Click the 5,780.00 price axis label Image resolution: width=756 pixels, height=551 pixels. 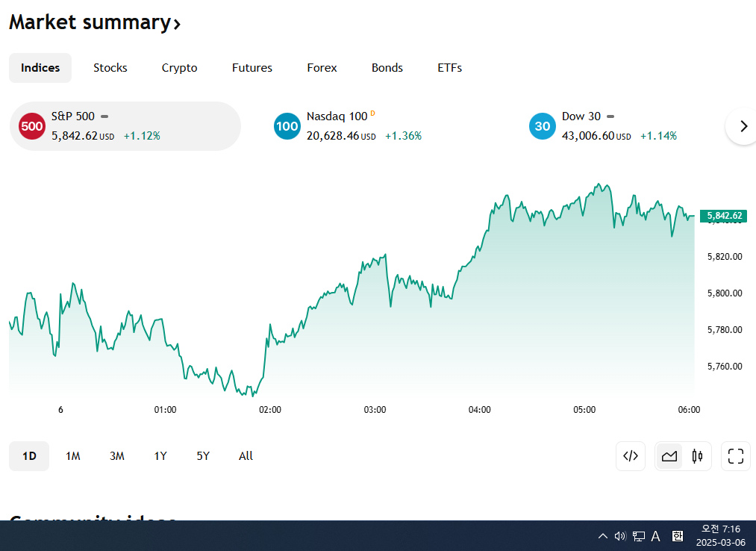725,330
